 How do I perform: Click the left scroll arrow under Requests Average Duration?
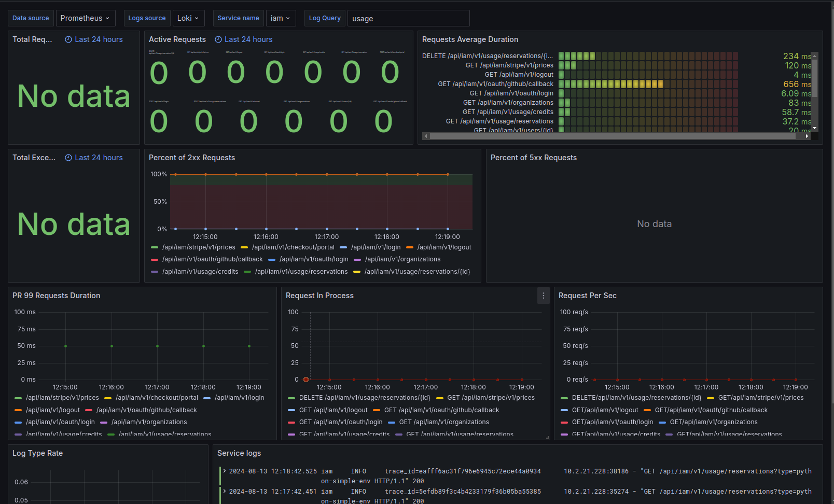(x=426, y=136)
